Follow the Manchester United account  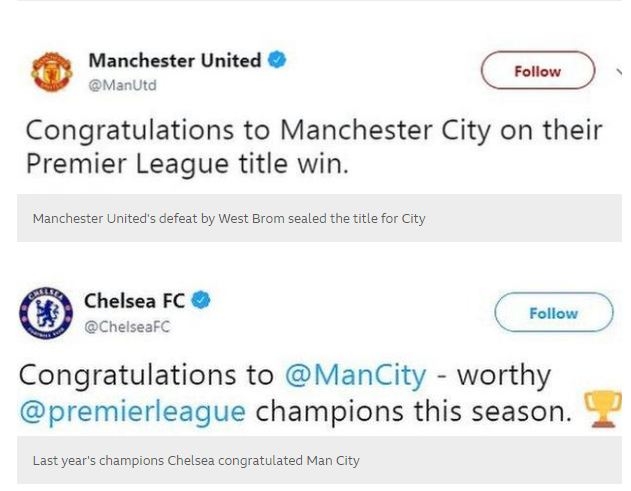point(537,71)
